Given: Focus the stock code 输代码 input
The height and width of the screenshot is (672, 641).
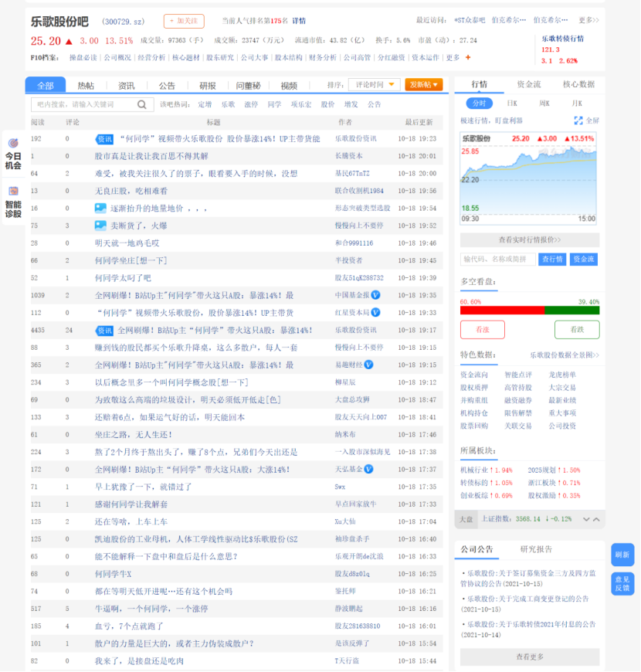Looking at the screenshot, I should click(497, 259).
